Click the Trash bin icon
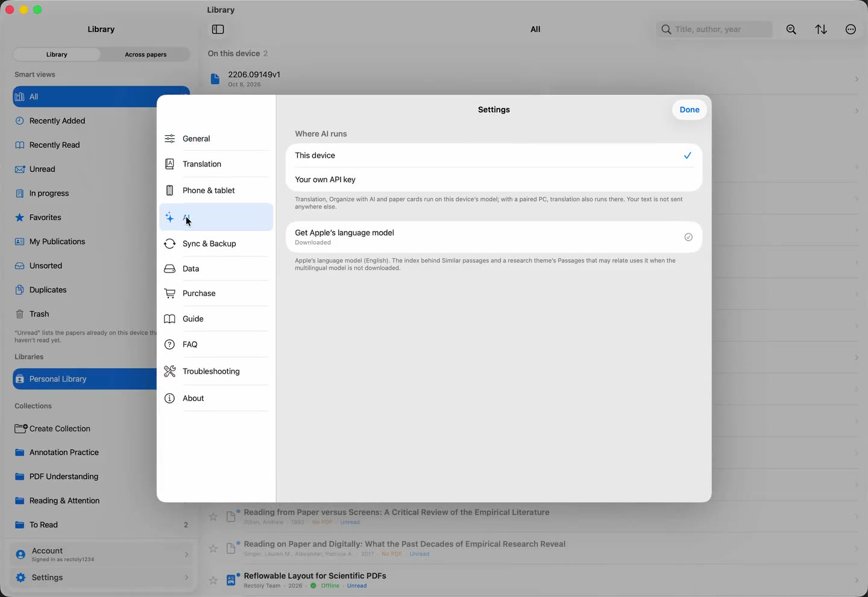The image size is (868, 597). click(20, 314)
